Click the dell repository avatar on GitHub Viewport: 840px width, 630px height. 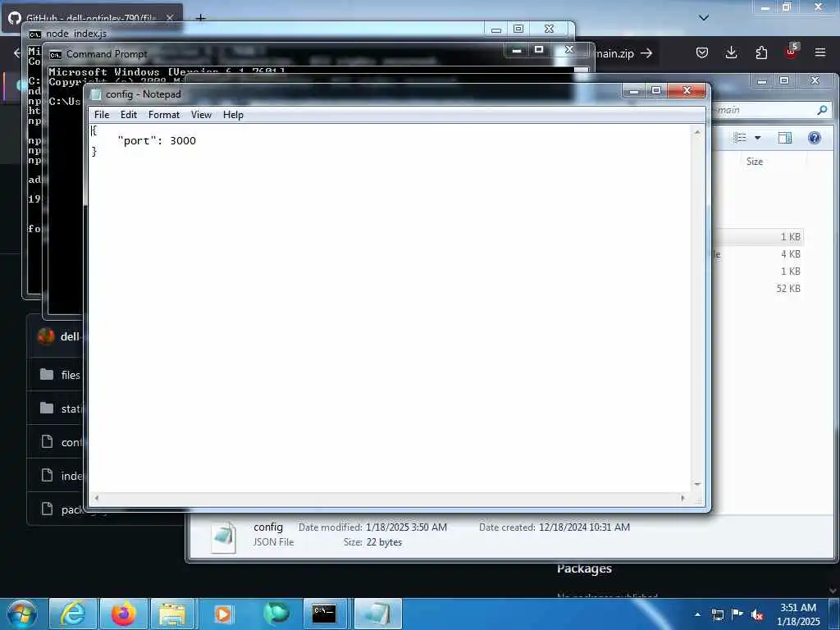46,336
